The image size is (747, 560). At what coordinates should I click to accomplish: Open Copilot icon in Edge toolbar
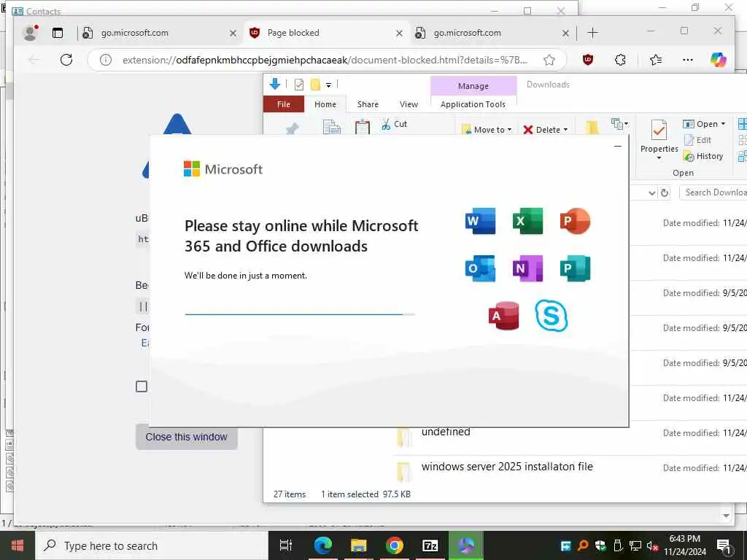[719, 60]
